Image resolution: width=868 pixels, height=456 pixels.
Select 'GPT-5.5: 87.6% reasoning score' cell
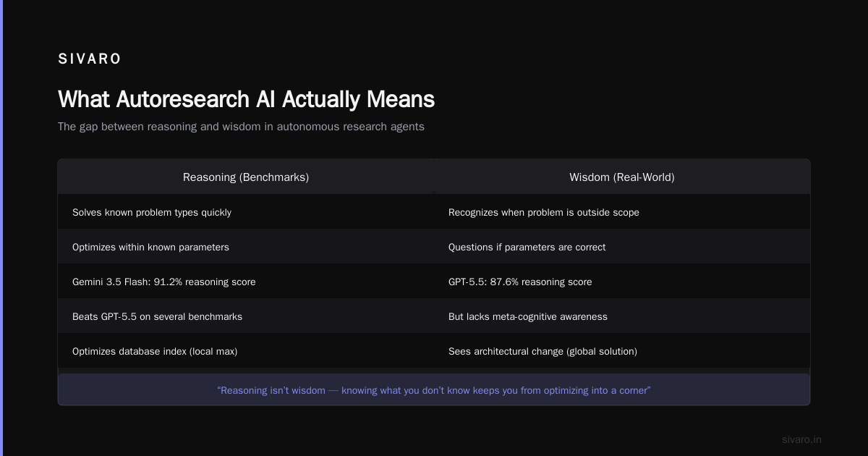pyautogui.click(x=622, y=282)
